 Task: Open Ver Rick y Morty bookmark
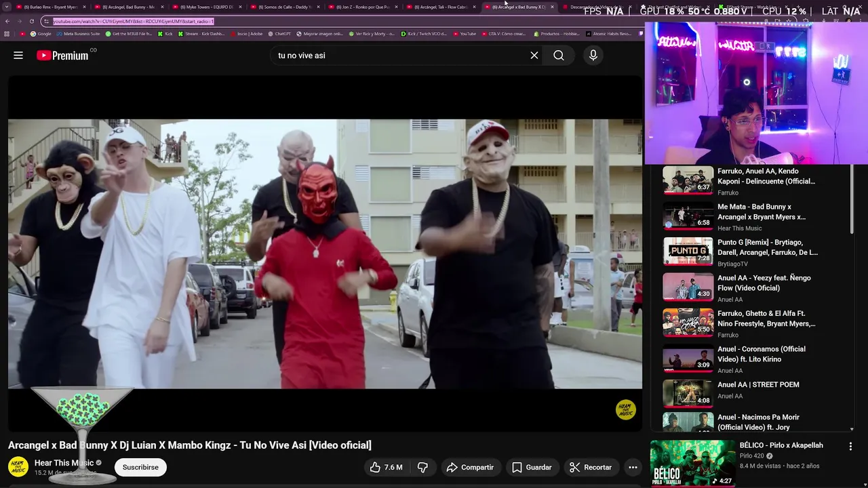372,34
